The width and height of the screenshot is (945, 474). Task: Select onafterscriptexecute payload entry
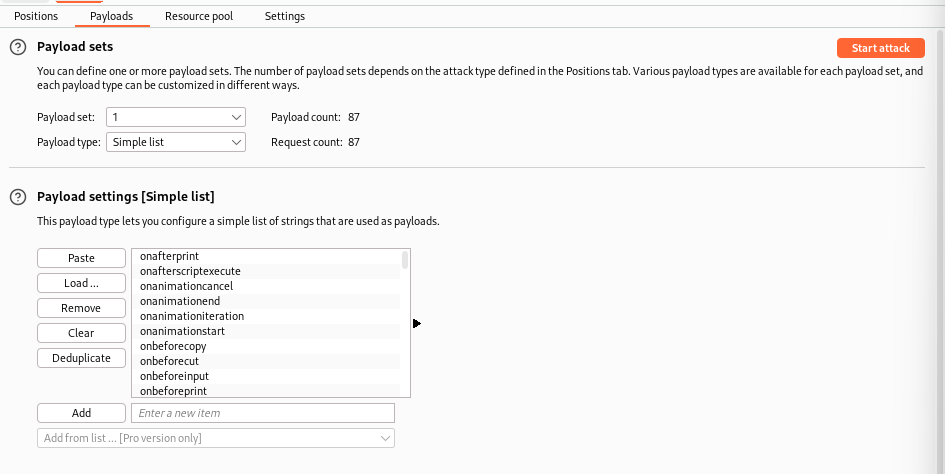point(266,271)
